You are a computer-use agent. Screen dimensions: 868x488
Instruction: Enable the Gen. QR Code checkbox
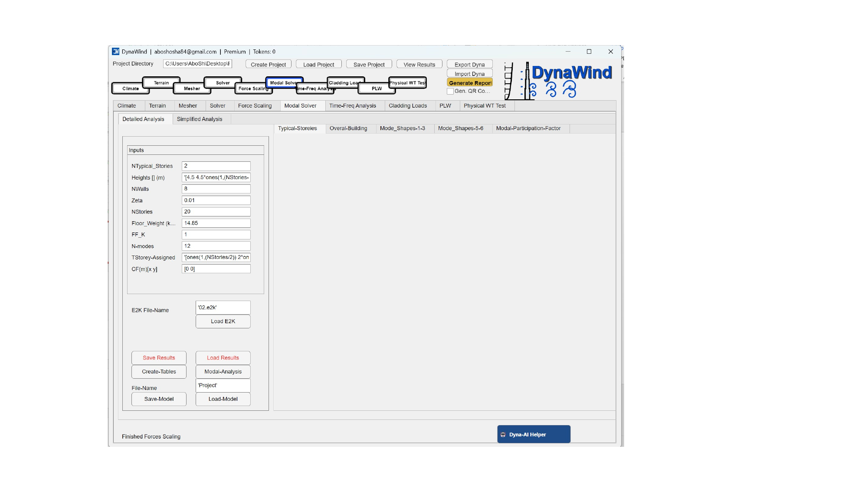click(450, 91)
